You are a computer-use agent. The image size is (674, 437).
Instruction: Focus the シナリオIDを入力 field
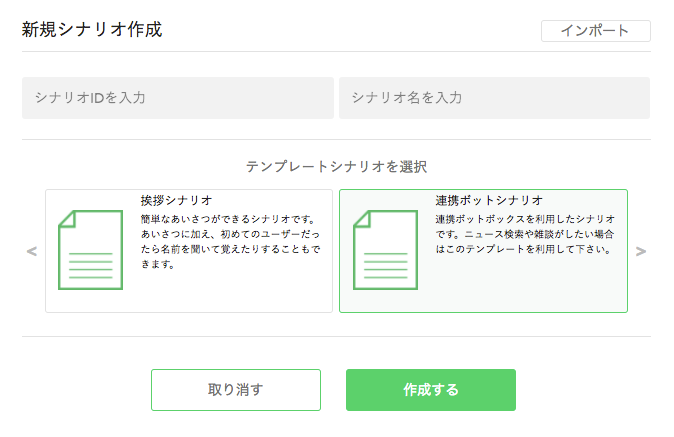(x=177, y=98)
